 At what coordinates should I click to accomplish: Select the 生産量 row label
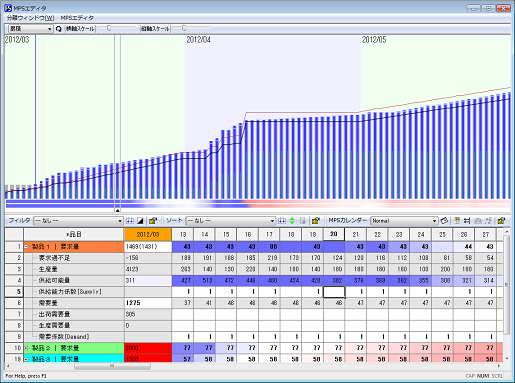click(48, 269)
